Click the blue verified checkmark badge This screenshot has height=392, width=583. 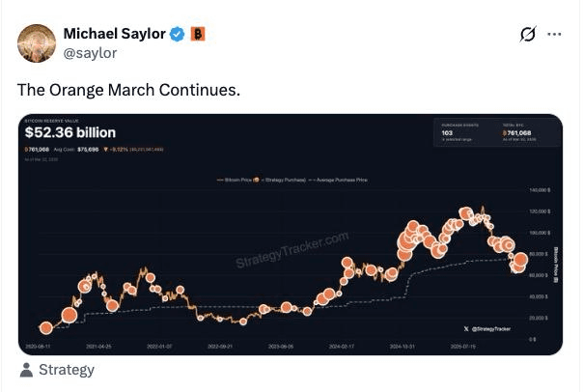178,35
